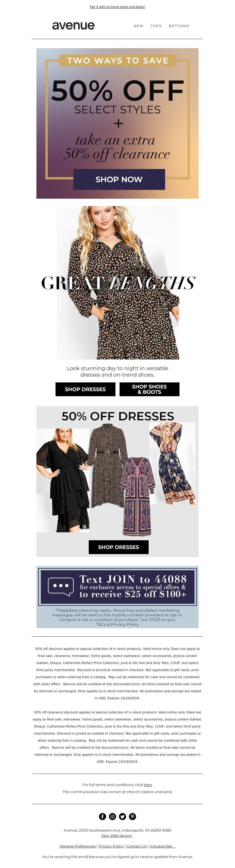Open Avenue's Instagram icon
Viewport: 235px width, 868px height.
coord(113,816)
